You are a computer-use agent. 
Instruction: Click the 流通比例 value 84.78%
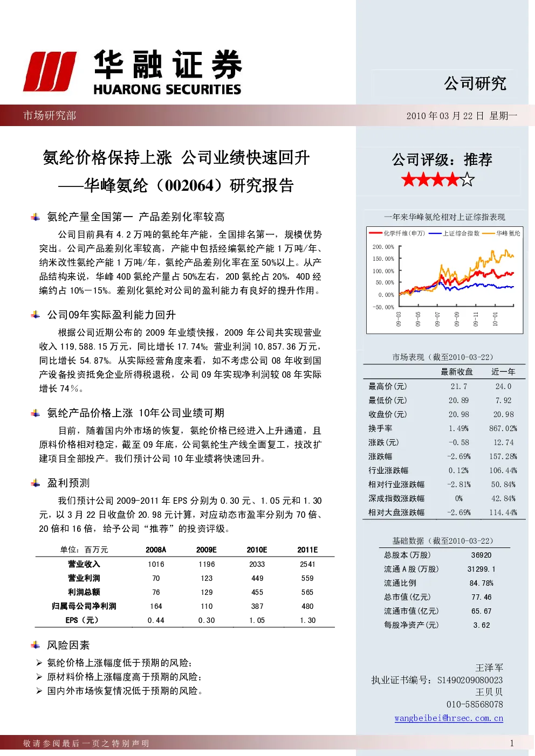click(482, 583)
